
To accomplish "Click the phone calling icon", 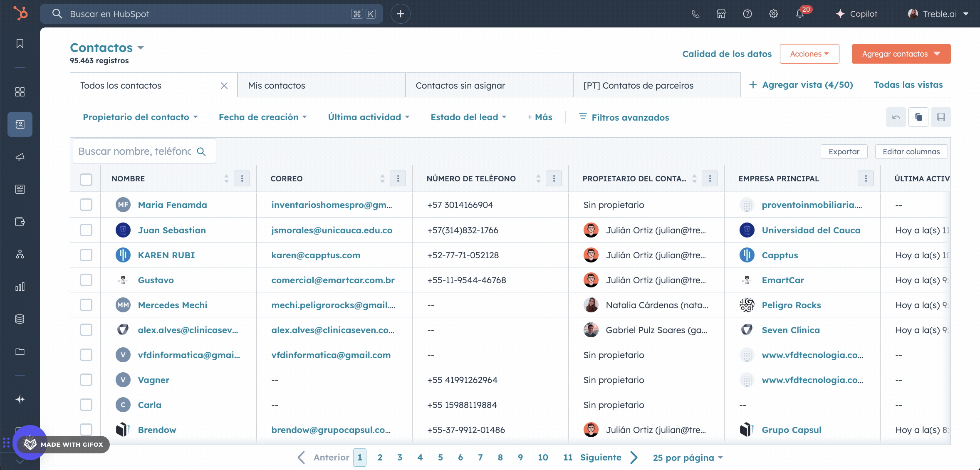I will pyautogui.click(x=695, y=14).
